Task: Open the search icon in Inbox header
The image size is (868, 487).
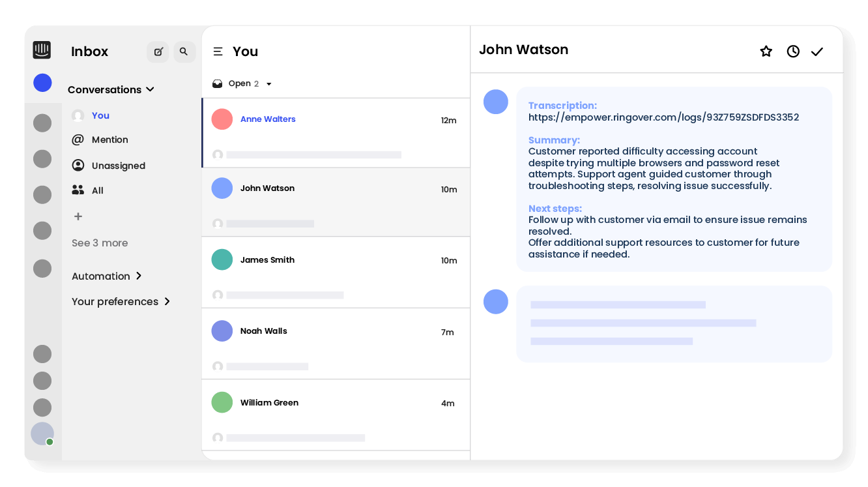Action: [x=184, y=52]
